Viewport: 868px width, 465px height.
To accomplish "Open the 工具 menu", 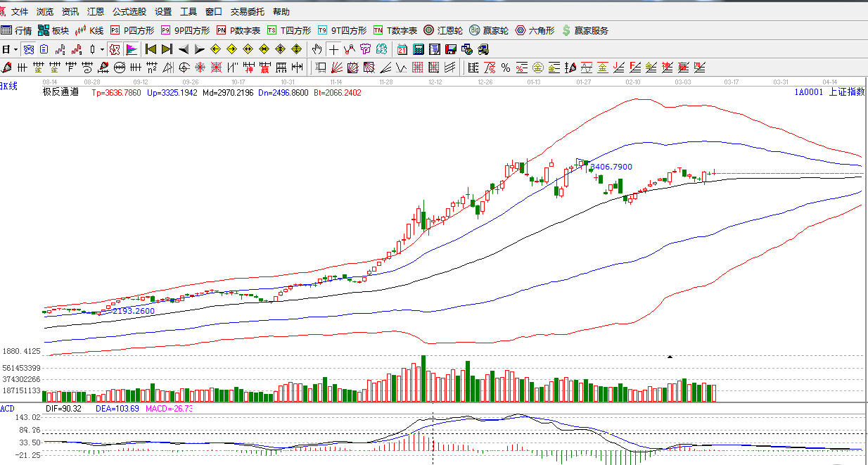I will coord(189,12).
